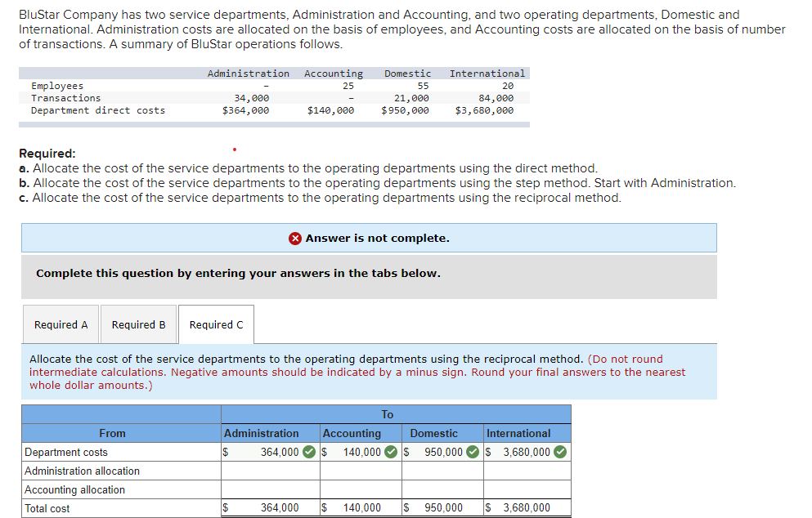Click green checkmark beside 3,680,000 International cost
The image size is (812, 518).
560,452
